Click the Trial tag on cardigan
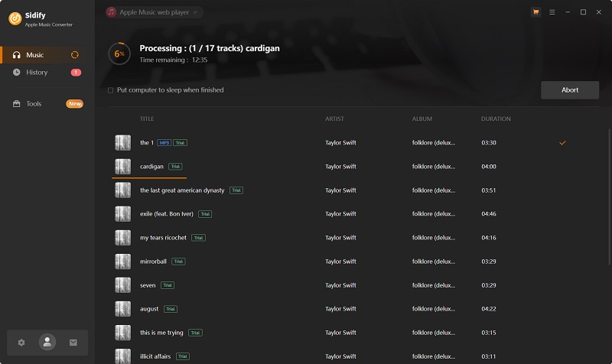 (x=175, y=167)
